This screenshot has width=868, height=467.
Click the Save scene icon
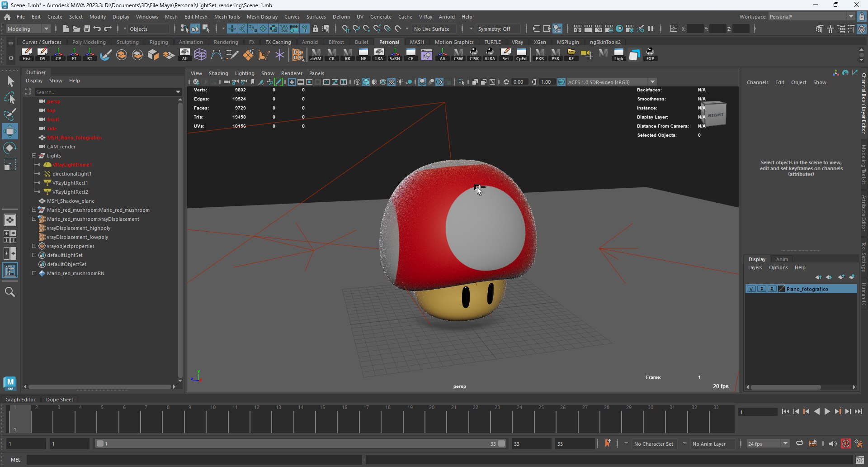pyautogui.click(x=87, y=29)
